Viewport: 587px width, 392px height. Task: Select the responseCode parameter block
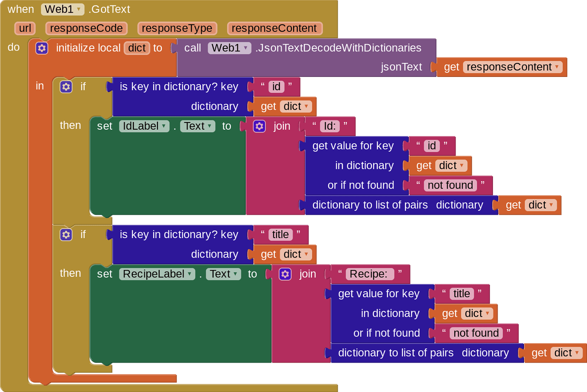coord(86,28)
